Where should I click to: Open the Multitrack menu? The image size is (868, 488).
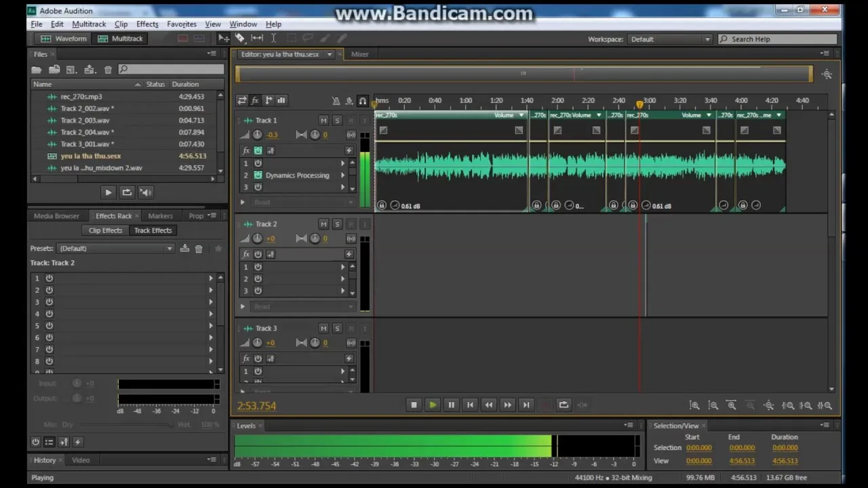tap(89, 24)
